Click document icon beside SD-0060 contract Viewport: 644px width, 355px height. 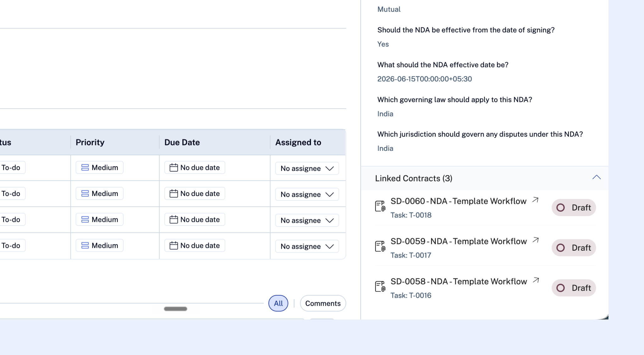point(380,206)
